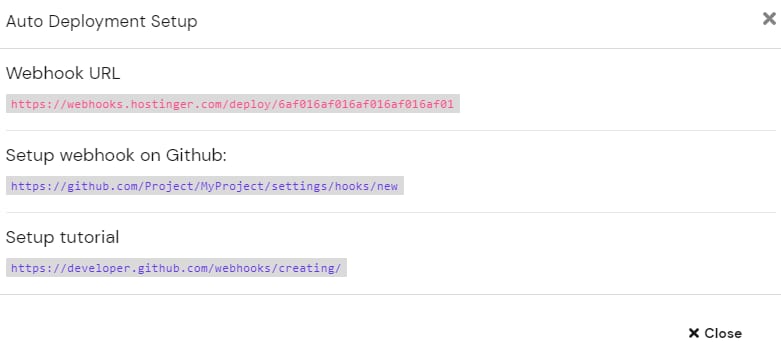Click the "Setup tutorial" heading
This screenshot has height=360, width=781.
click(62, 237)
